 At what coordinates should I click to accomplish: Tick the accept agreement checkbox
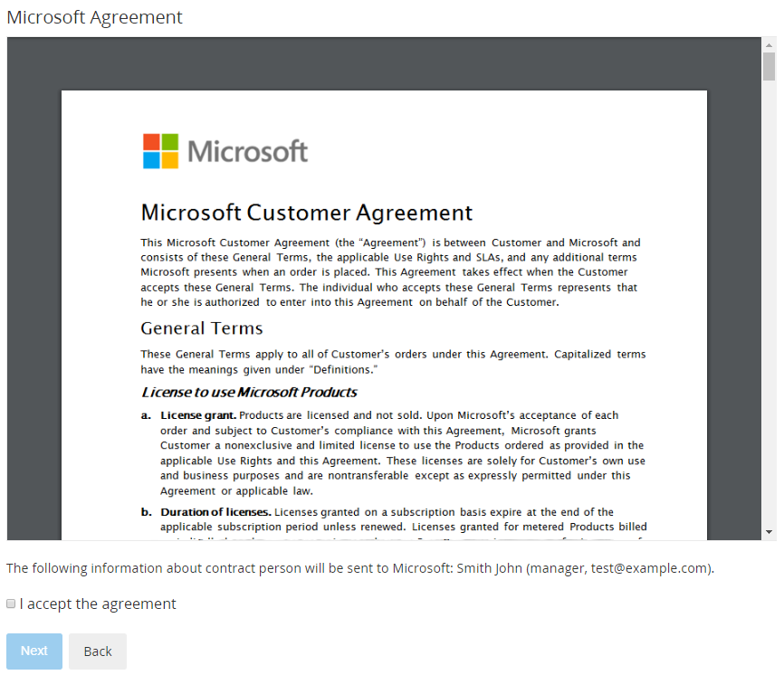pyautogui.click(x=11, y=604)
